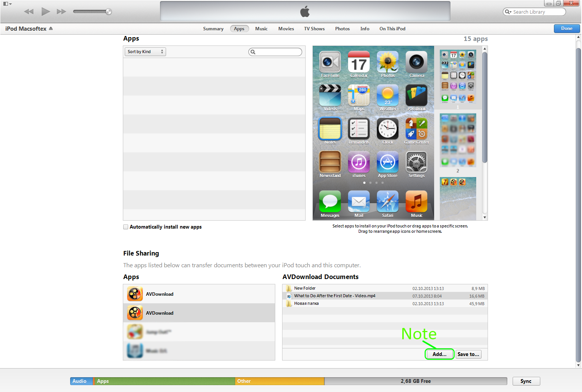This screenshot has width=582, height=392.
Task: Click the Sync button
Action: tap(526, 381)
